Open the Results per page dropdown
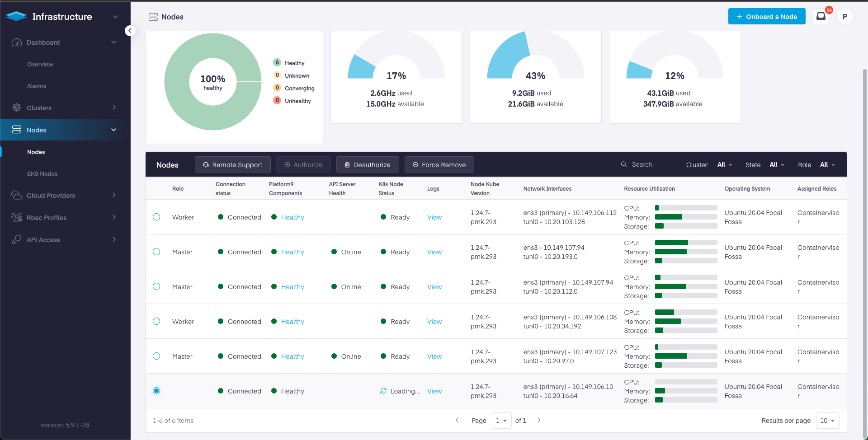 (x=827, y=421)
